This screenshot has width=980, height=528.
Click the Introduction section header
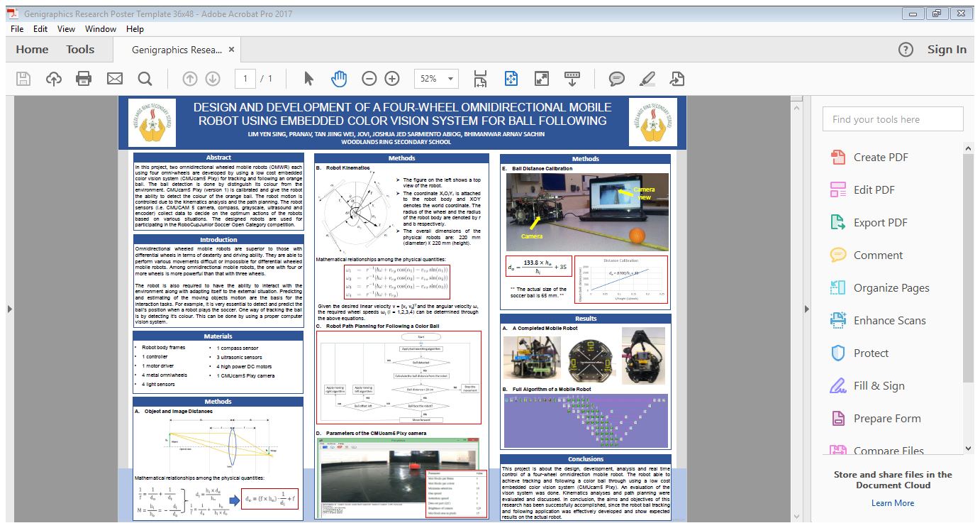[218, 241]
